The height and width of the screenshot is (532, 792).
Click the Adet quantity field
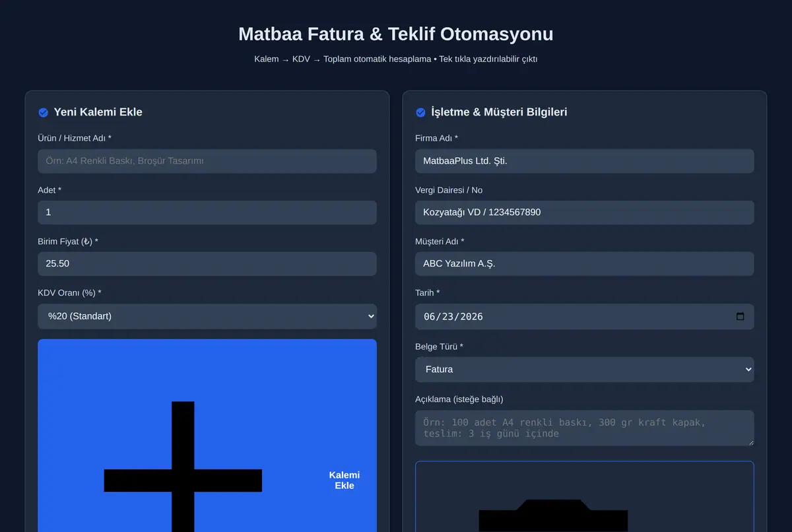coord(207,213)
